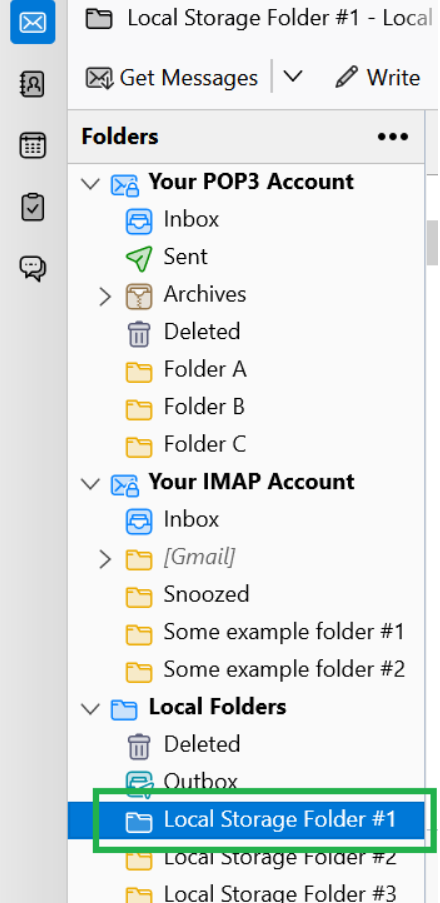
Task: Open the Get Messages dropdown arrow
Action: coord(293,77)
